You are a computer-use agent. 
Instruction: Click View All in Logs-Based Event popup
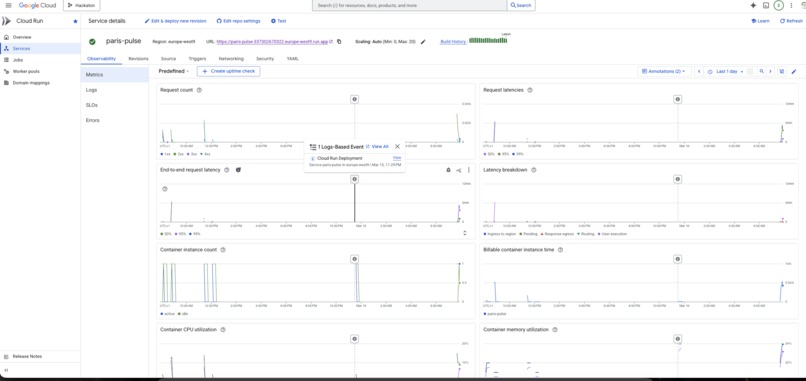coord(380,147)
